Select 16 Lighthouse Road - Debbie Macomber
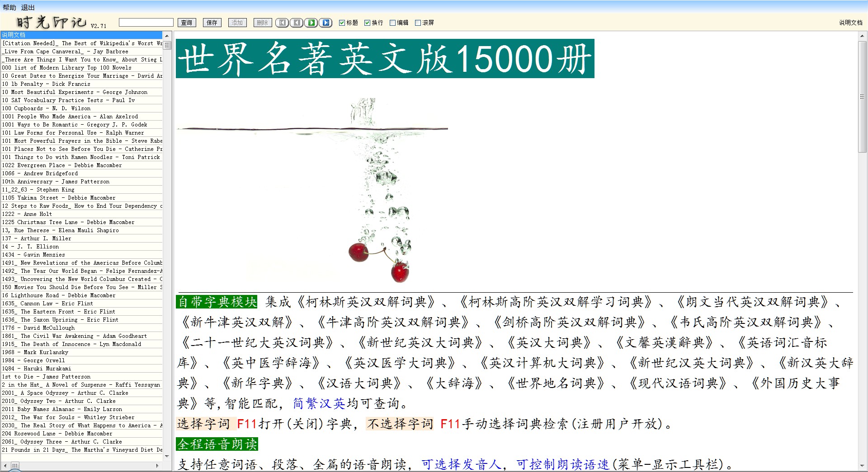Viewport: 868px width, 472px height. pos(81,295)
